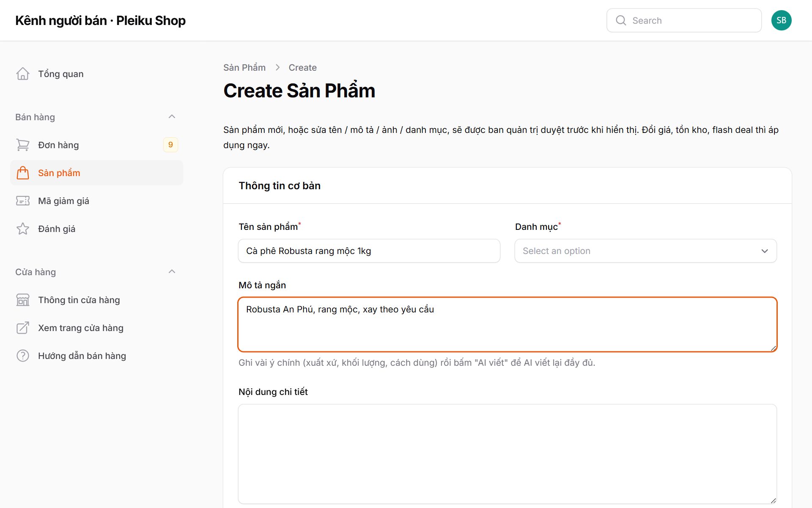
Task: Click the Thông tin cửa hàng storefront icon
Action: point(23,300)
